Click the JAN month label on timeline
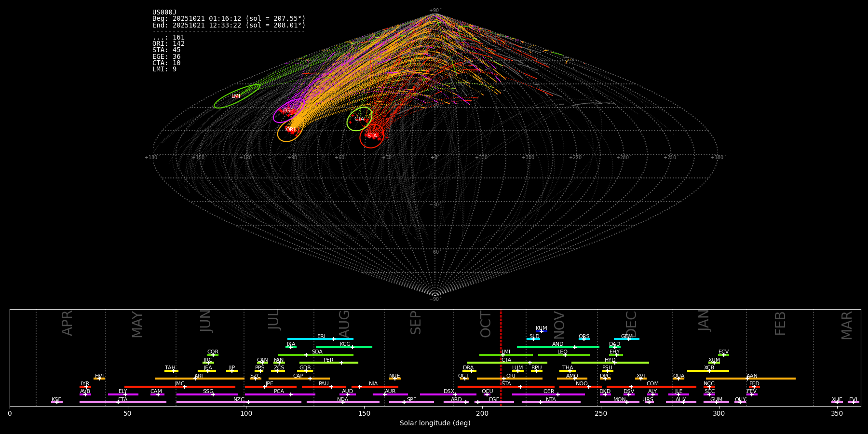Viewport: 868px width, 434px height. (704, 320)
